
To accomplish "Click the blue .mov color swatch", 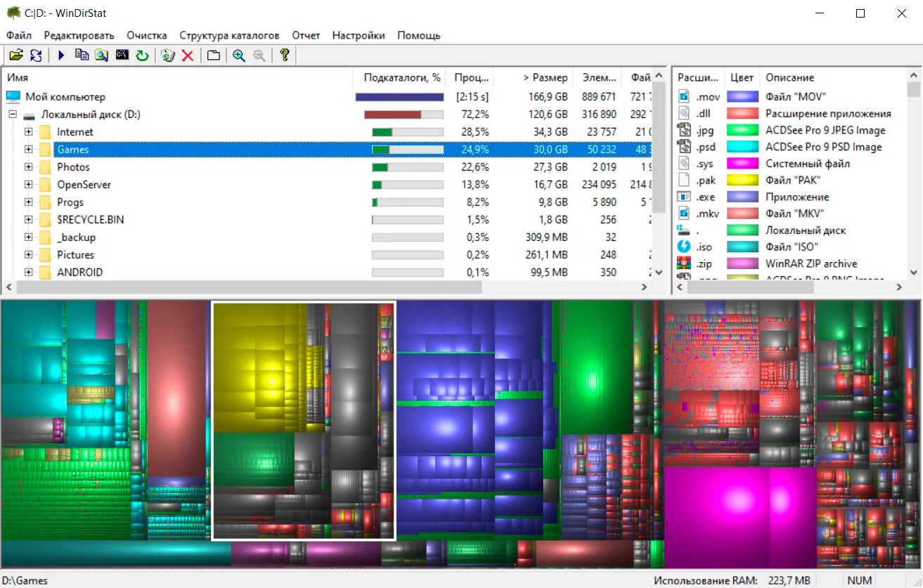I will click(743, 97).
